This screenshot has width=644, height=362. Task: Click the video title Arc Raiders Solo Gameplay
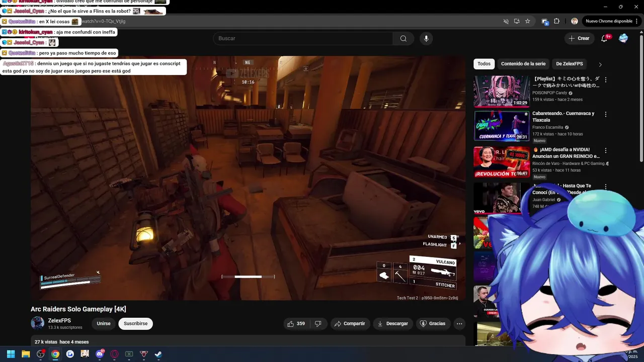tap(78, 309)
